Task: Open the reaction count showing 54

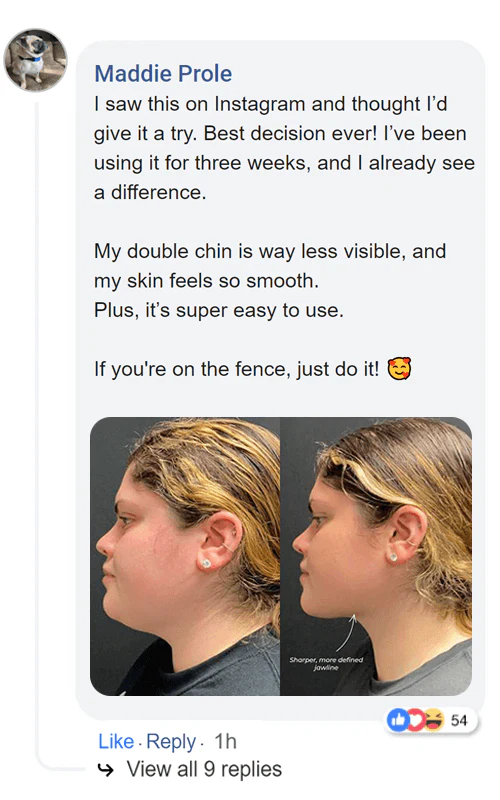Action: [459, 720]
